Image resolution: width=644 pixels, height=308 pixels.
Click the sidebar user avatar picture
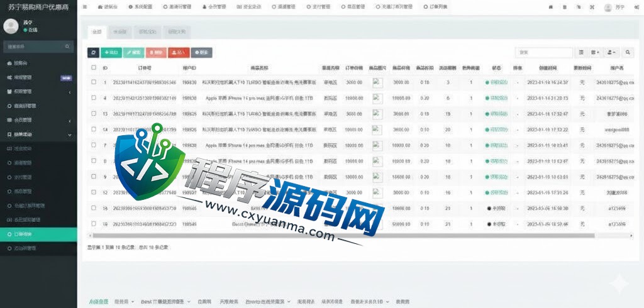11,26
